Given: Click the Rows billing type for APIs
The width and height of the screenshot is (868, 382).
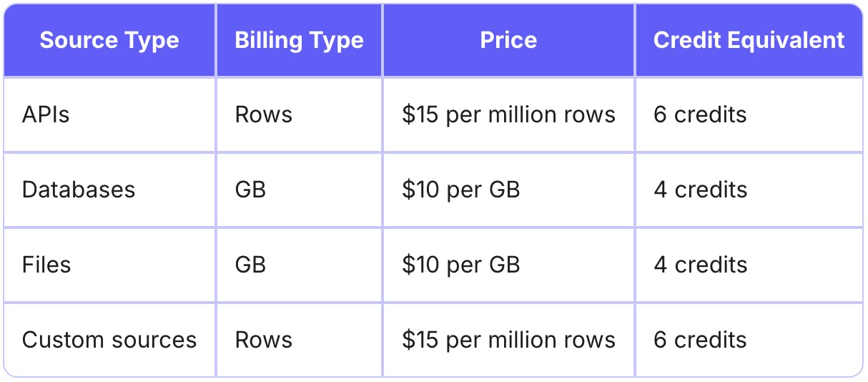Looking at the screenshot, I should [264, 114].
